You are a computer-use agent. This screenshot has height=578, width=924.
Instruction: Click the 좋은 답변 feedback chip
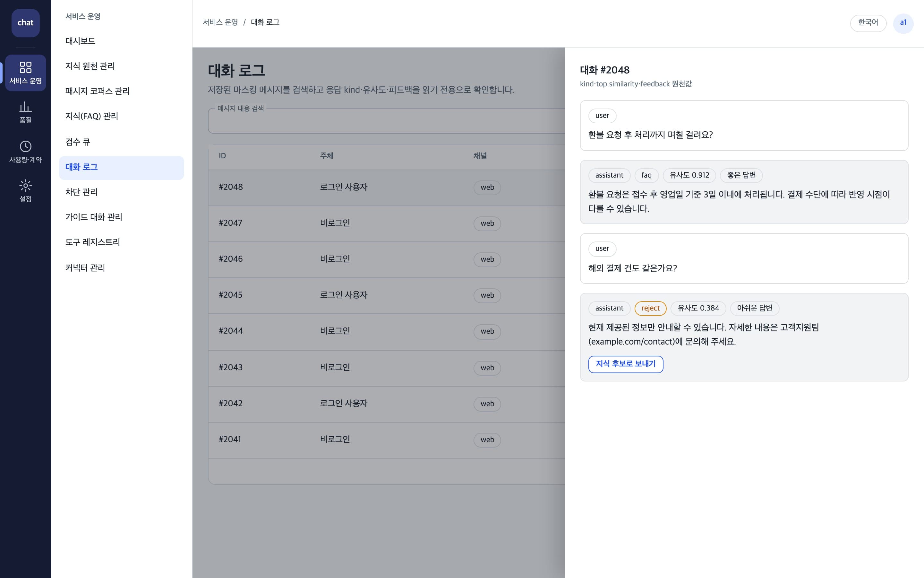click(x=741, y=175)
